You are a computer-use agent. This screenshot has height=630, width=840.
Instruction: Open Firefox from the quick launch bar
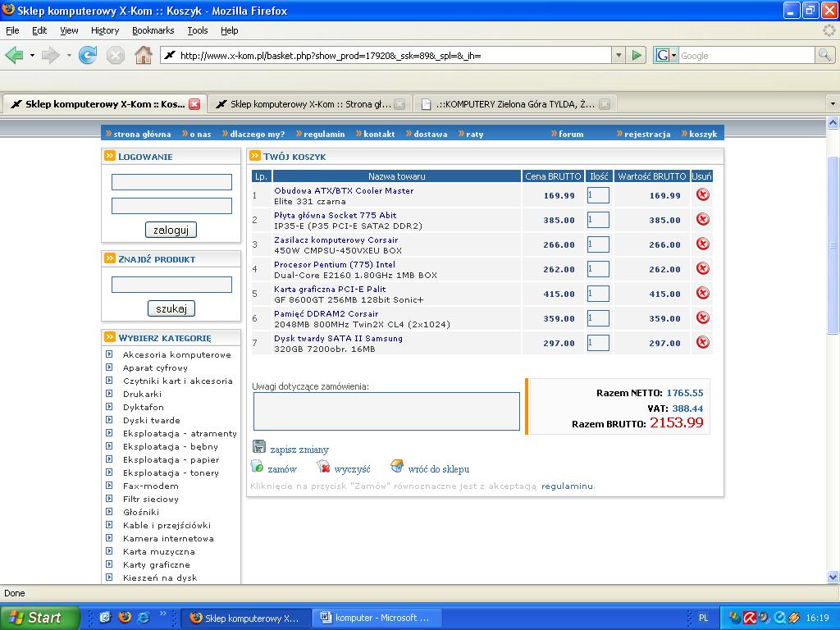pos(125,617)
